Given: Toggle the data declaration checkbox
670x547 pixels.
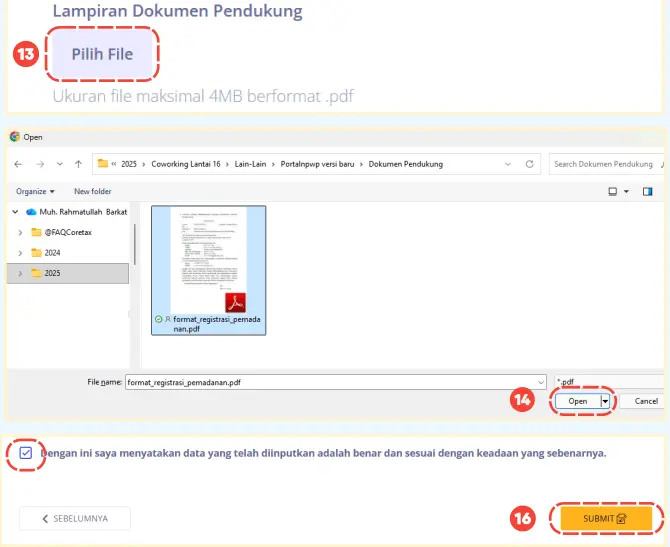Looking at the screenshot, I should point(26,453).
